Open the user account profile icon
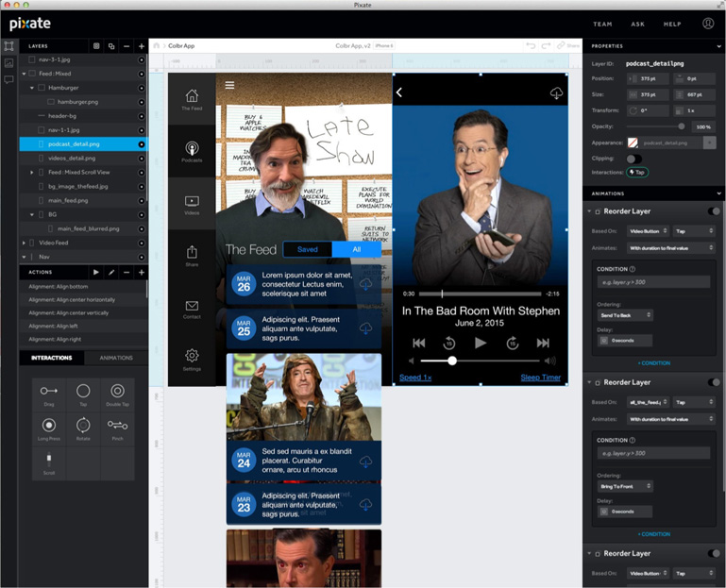 point(708,24)
